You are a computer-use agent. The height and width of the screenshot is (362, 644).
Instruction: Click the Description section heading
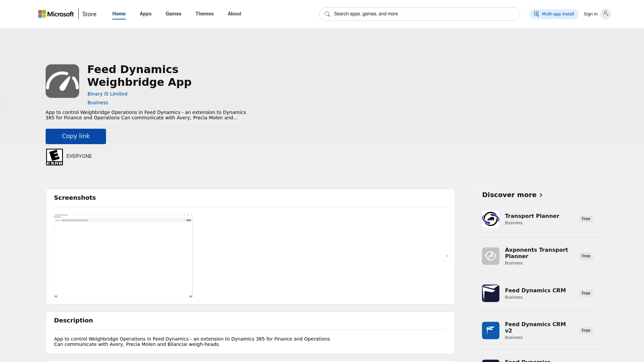(x=73, y=320)
